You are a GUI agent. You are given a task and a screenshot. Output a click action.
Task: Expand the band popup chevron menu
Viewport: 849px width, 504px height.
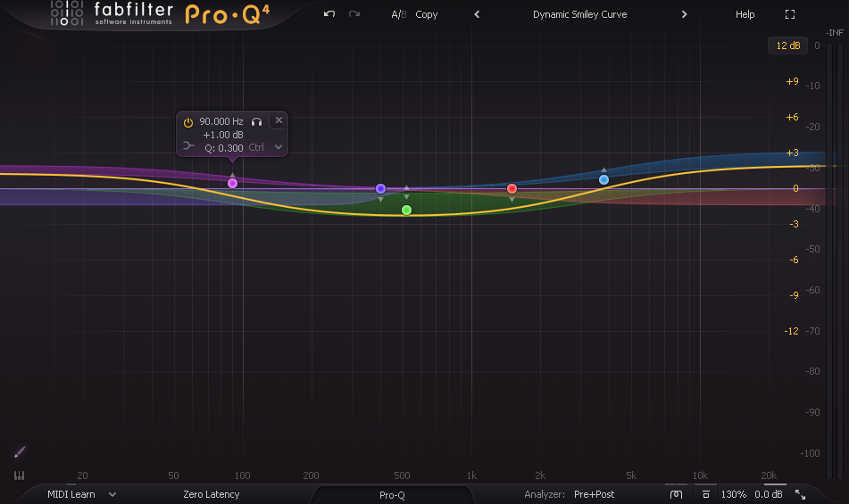[x=279, y=147]
